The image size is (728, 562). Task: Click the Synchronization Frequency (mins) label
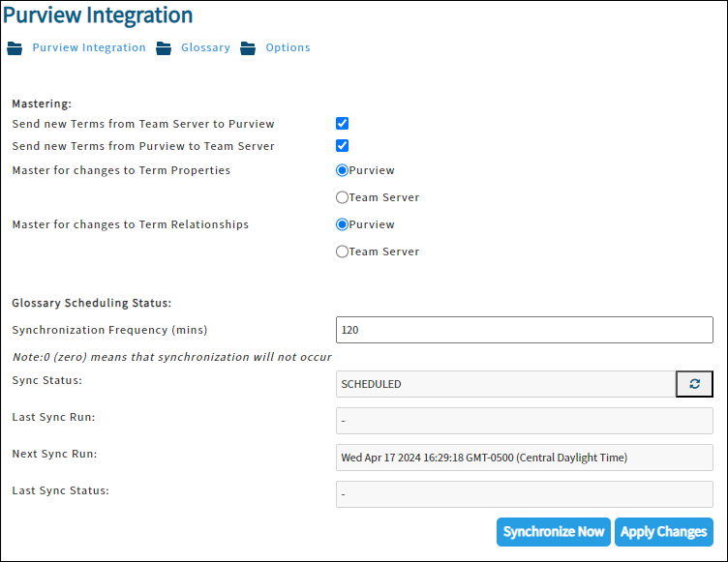pos(109,330)
